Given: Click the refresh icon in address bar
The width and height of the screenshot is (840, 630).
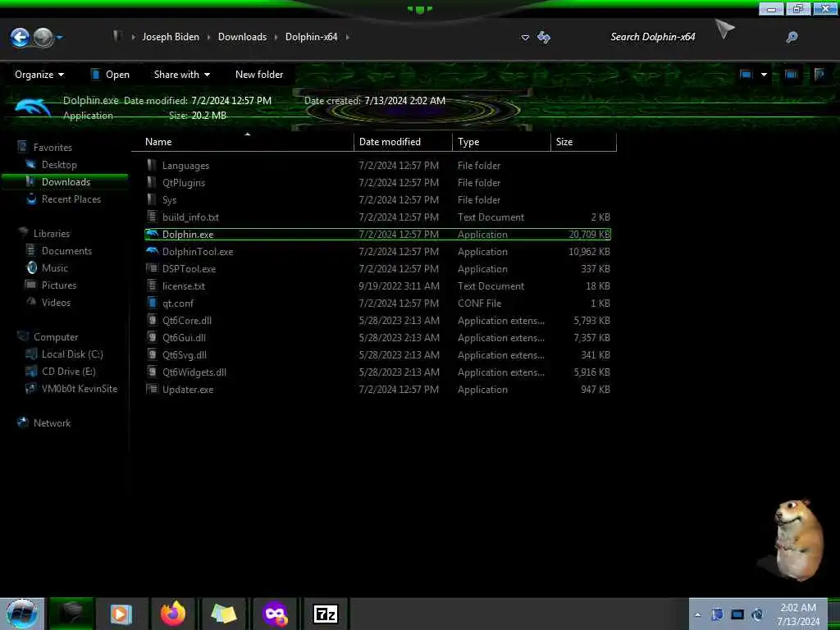Looking at the screenshot, I should click(x=544, y=37).
